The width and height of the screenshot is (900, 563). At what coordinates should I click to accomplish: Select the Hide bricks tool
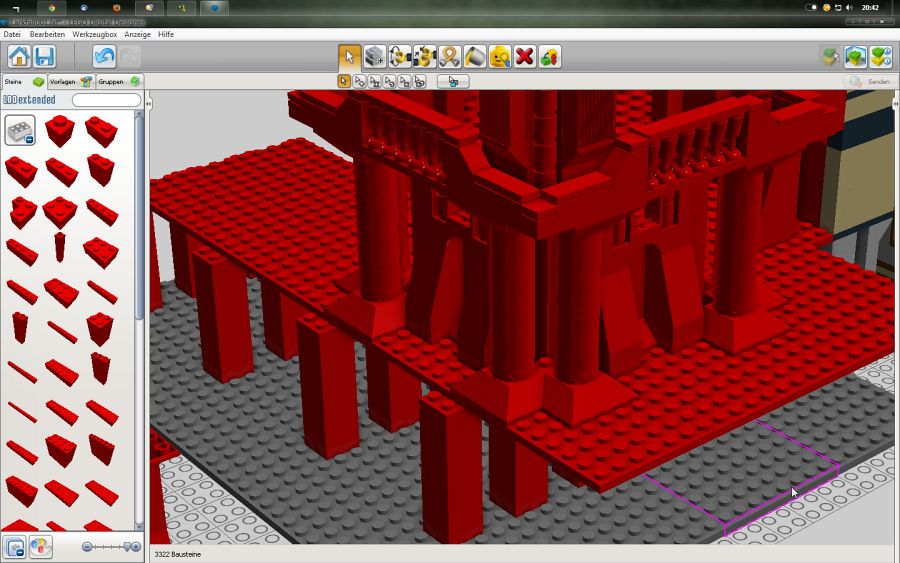pos(549,56)
